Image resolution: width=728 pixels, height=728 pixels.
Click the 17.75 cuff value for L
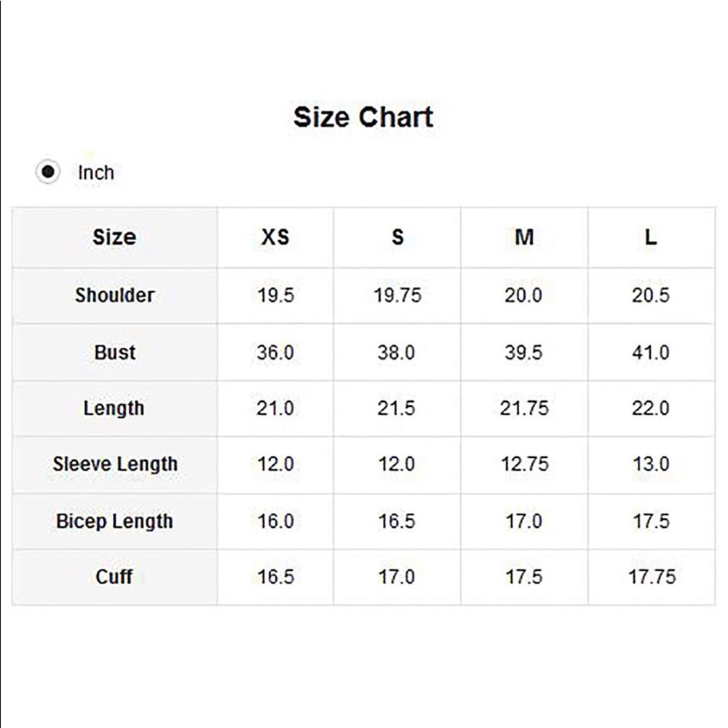click(x=652, y=577)
